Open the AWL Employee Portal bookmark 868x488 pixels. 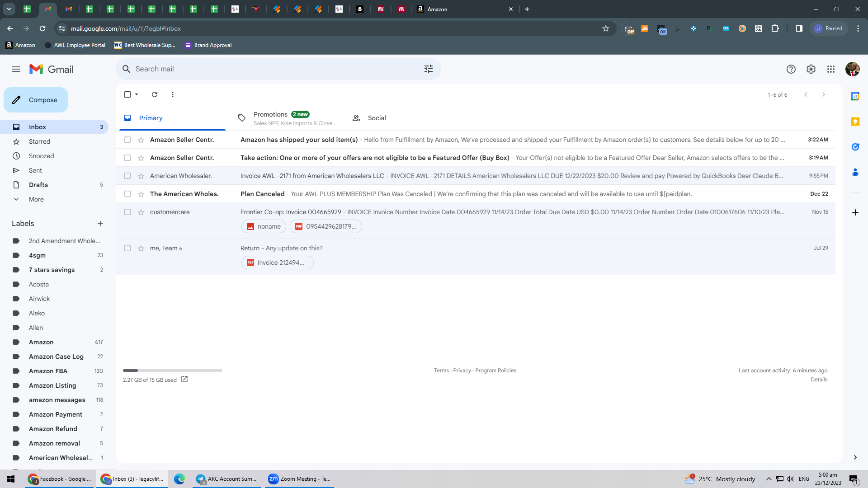pos(75,45)
